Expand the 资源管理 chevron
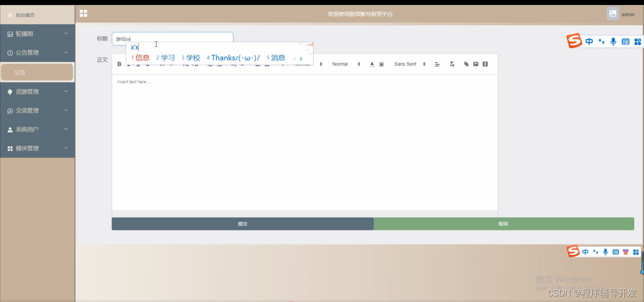The height and width of the screenshot is (302, 644). (66, 91)
